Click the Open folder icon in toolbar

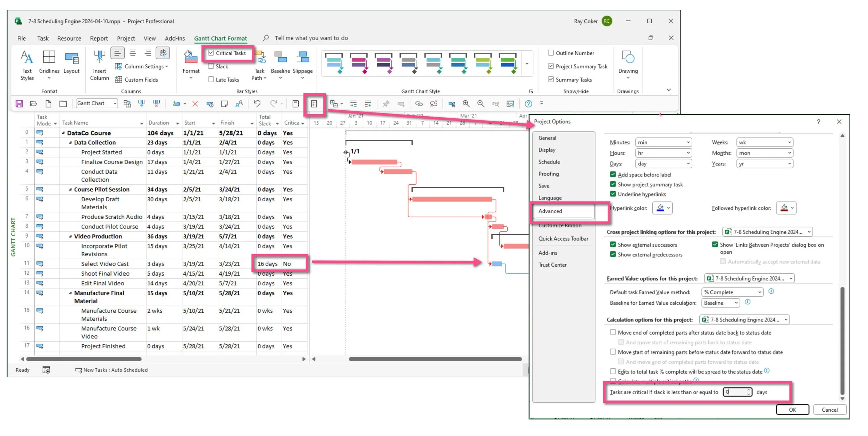coord(34,103)
